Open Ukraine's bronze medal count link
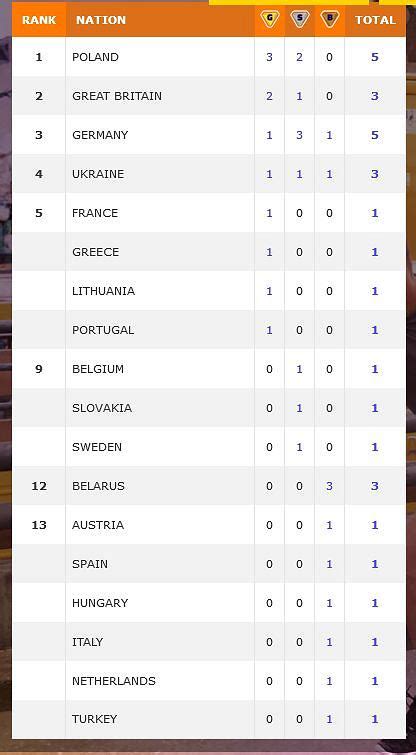 (x=329, y=174)
